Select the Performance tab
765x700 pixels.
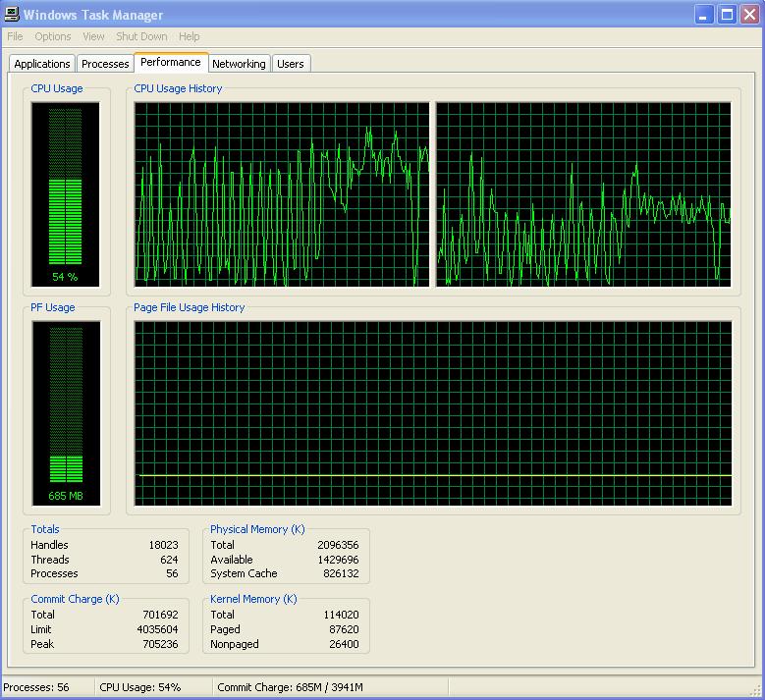coord(170,62)
